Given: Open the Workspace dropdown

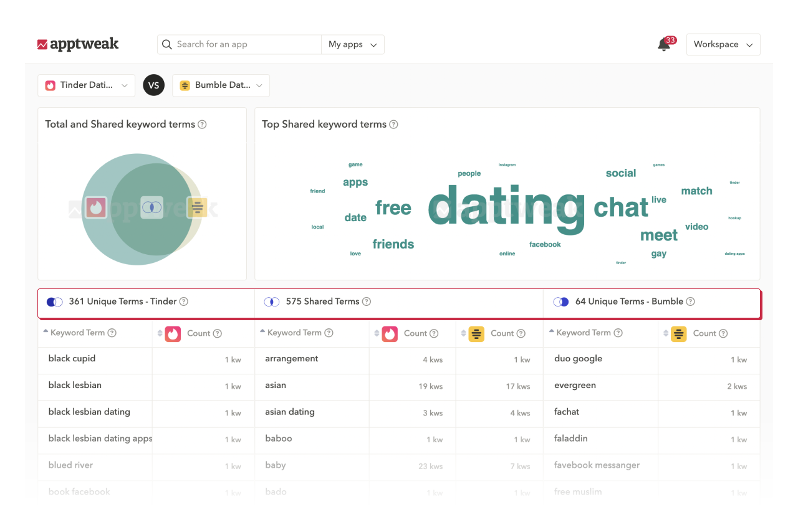Looking at the screenshot, I should click(723, 45).
